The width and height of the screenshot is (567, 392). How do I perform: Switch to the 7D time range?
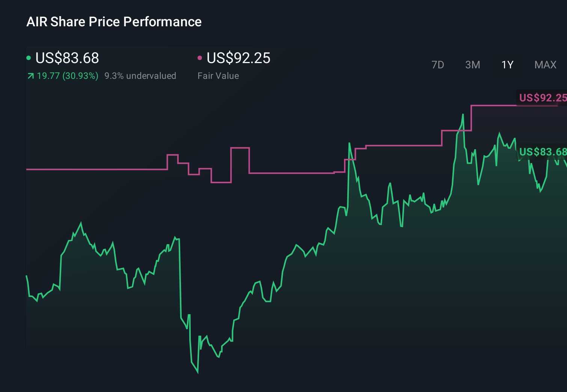(x=438, y=65)
